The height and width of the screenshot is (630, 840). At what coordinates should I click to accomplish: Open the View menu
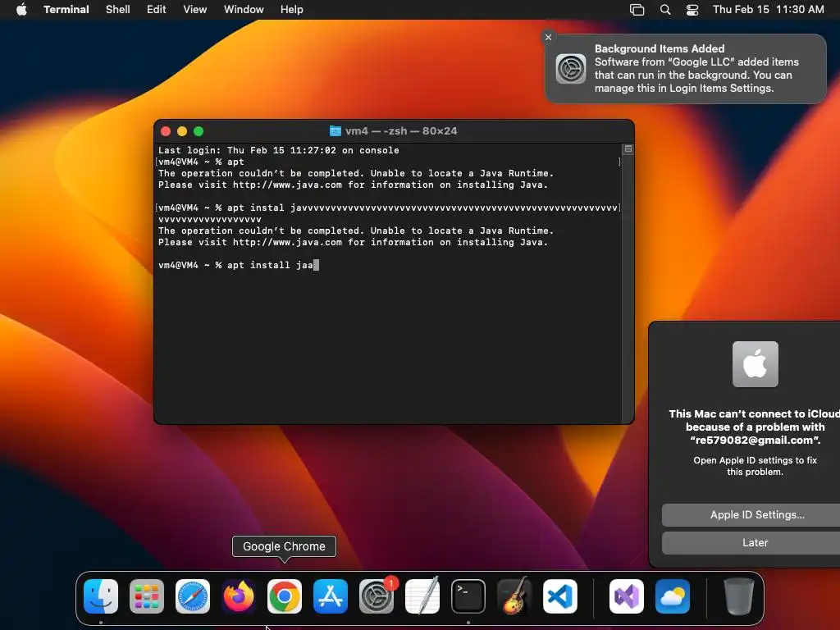195,9
